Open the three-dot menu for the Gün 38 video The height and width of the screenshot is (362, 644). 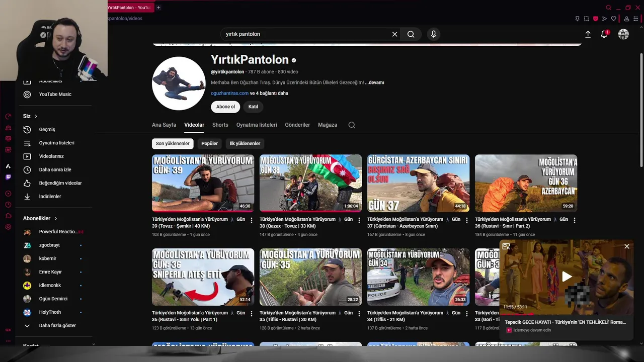tap(359, 220)
